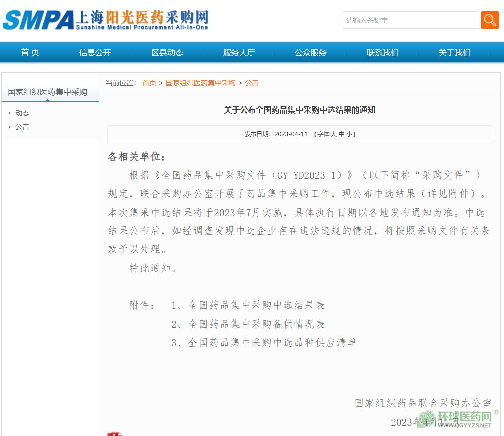Screen dimensions: 504x436
Task: Open the PDF attachment icon
Action: tap(114, 434)
